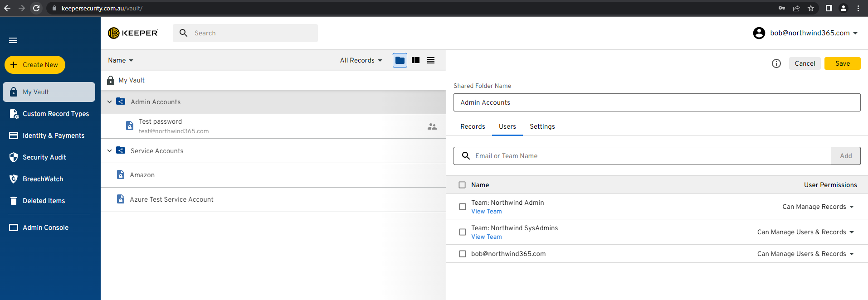Viewport: 868px width, 300px height.
Task: Switch to the Settings tab
Action: click(542, 126)
